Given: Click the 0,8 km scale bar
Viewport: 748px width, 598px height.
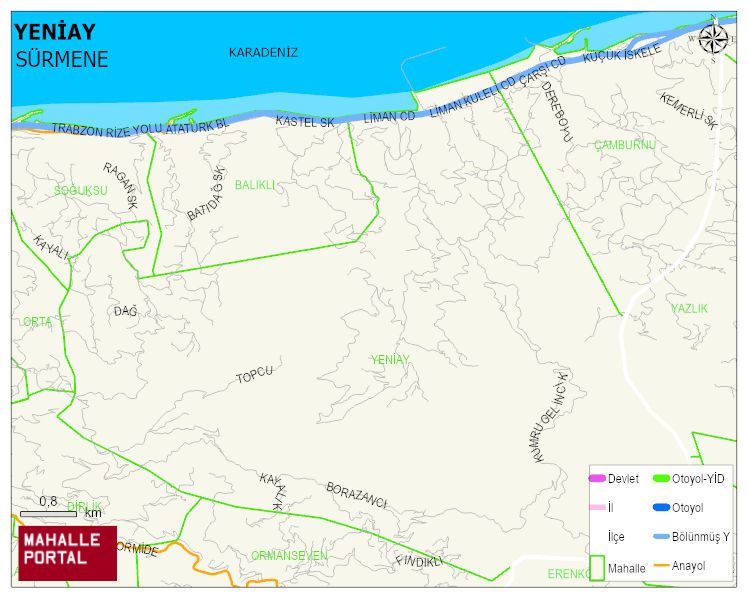Looking at the screenshot, I should (x=48, y=514).
